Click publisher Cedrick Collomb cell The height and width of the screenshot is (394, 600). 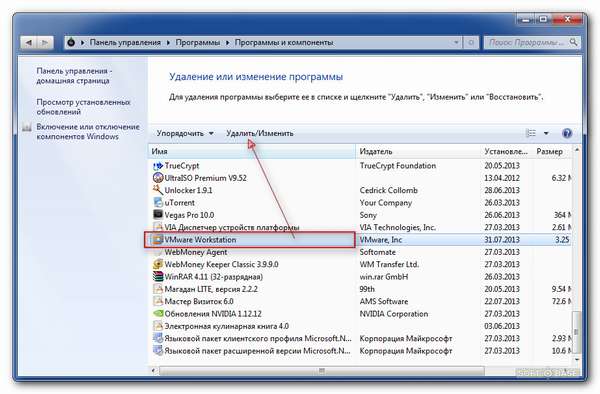388,190
